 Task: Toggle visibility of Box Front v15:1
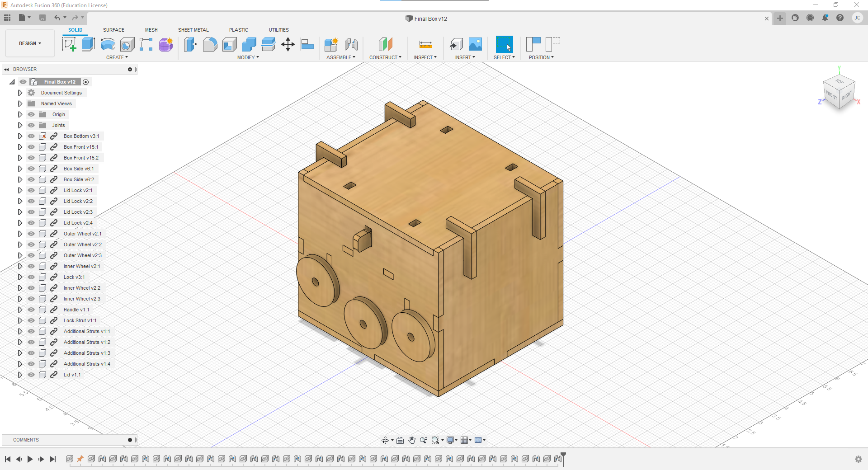click(x=31, y=147)
